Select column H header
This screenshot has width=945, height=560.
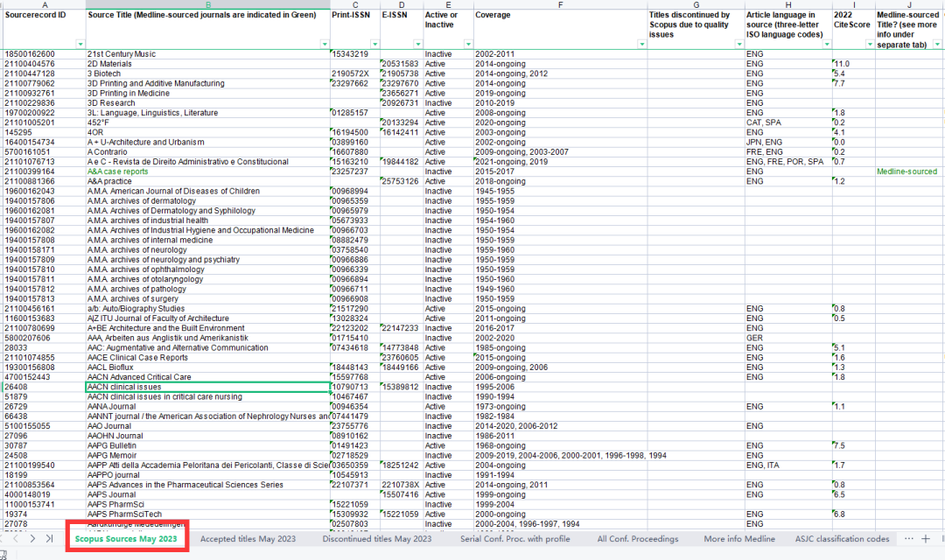(788, 5)
